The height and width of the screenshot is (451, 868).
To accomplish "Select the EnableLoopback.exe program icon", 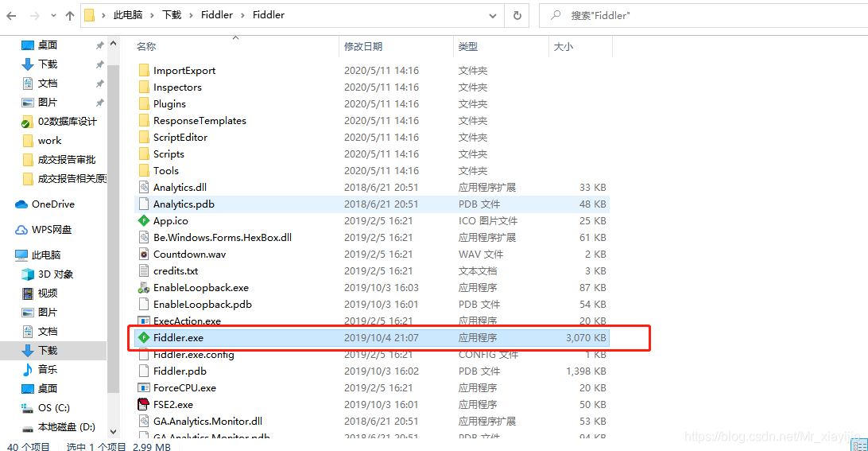I will tap(144, 288).
